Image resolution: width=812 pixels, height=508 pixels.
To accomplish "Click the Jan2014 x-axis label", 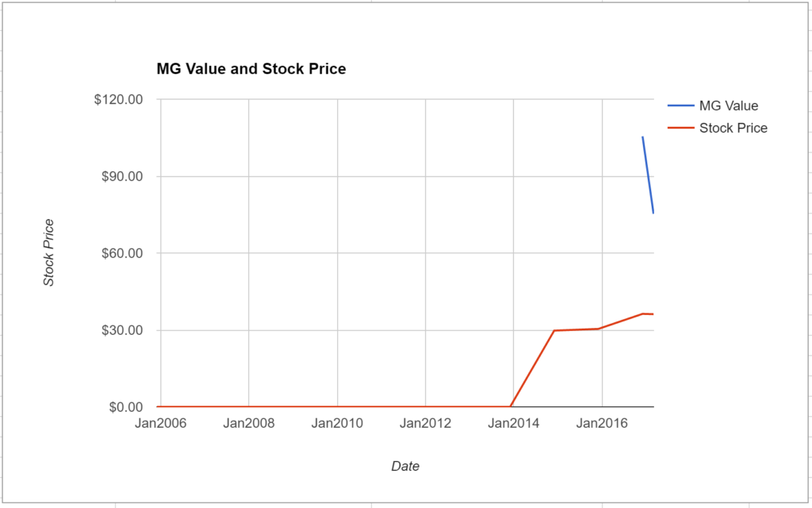I will click(514, 424).
